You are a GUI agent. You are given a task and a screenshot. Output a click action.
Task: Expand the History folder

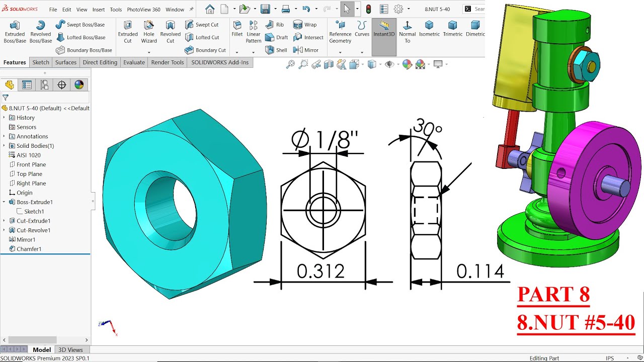tap(4, 118)
